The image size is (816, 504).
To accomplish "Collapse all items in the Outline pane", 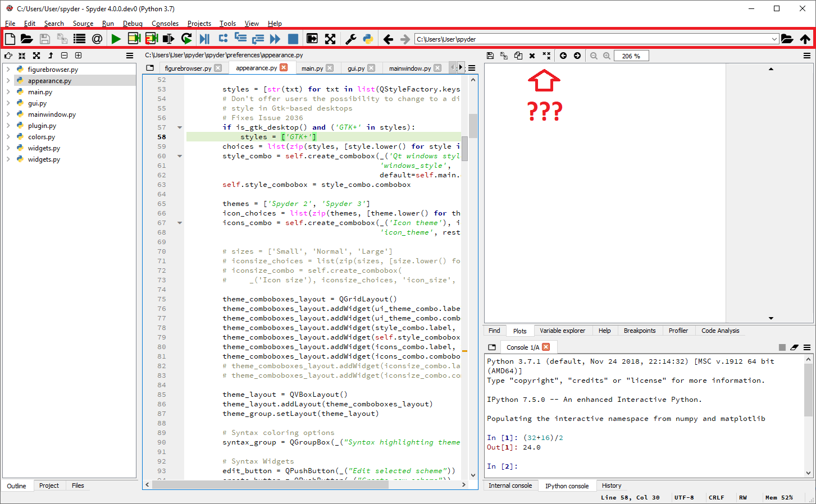I will point(22,56).
